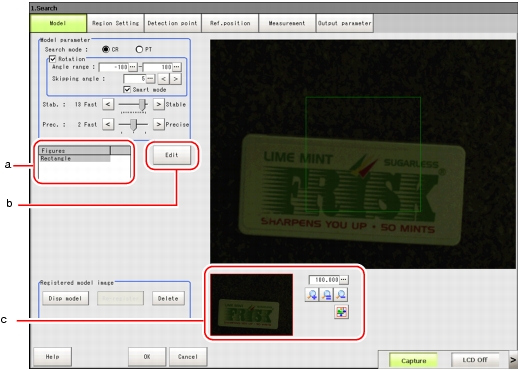Click the zoom reset (equals) magnifier icon
The height and width of the screenshot is (370, 520).
pyautogui.click(x=326, y=294)
